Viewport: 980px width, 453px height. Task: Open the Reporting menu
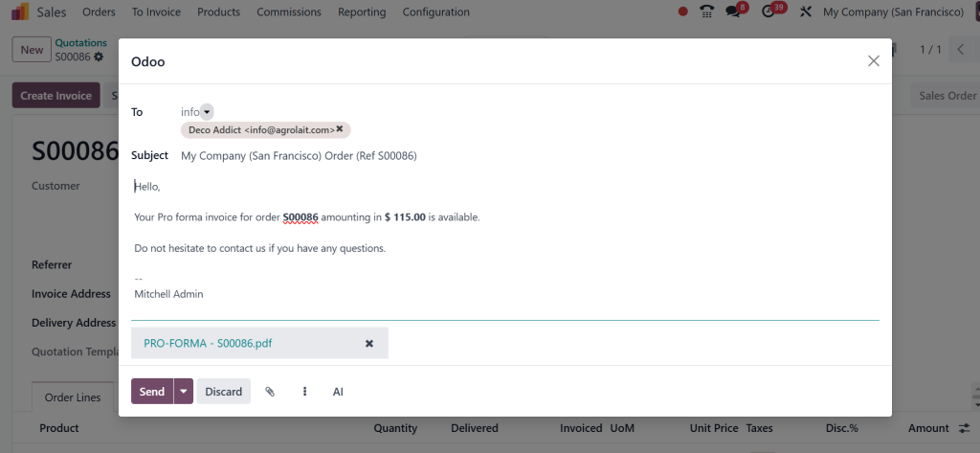pos(362,11)
